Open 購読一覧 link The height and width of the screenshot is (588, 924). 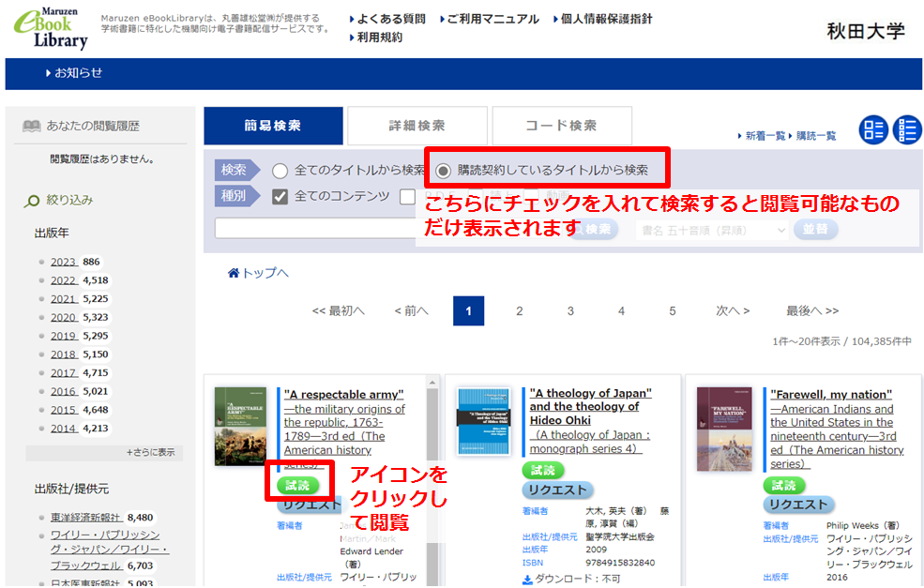812,136
